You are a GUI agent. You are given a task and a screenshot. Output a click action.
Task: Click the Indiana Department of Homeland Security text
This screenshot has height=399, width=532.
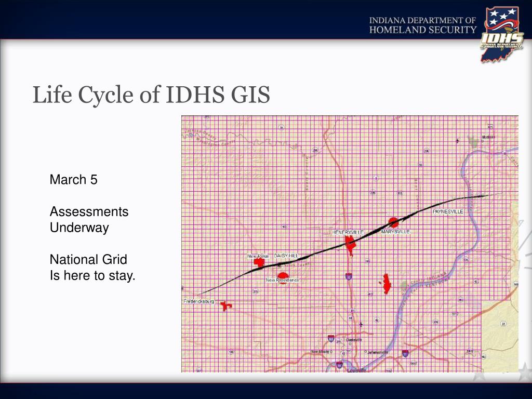pyautogui.click(x=423, y=25)
